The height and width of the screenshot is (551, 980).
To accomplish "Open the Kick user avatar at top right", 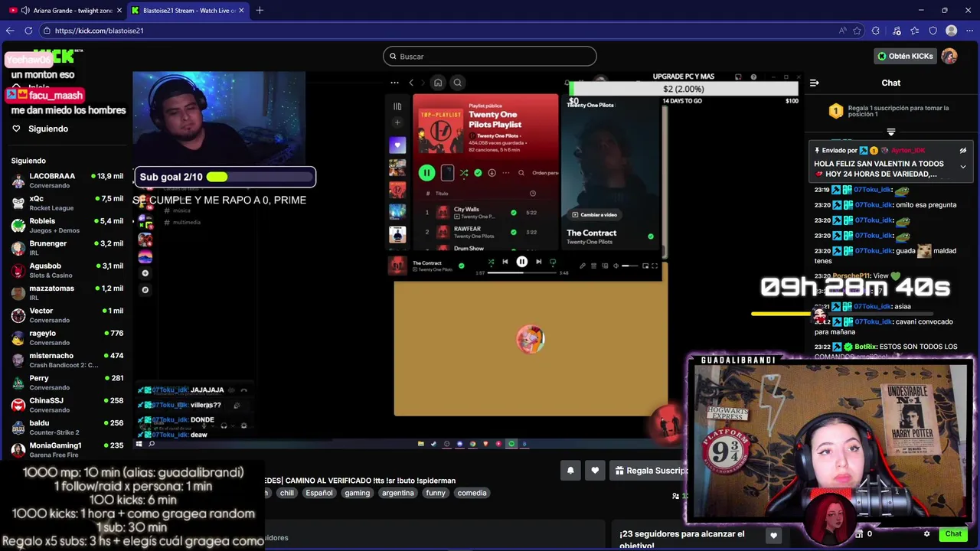I will click(x=949, y=56).
